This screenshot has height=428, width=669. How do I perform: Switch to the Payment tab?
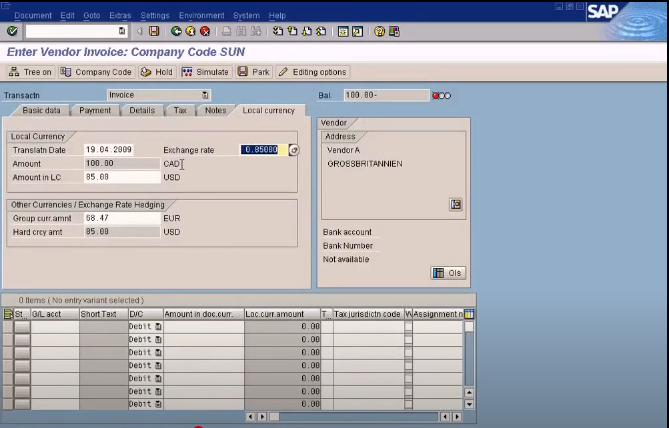(x=95, y=111)
